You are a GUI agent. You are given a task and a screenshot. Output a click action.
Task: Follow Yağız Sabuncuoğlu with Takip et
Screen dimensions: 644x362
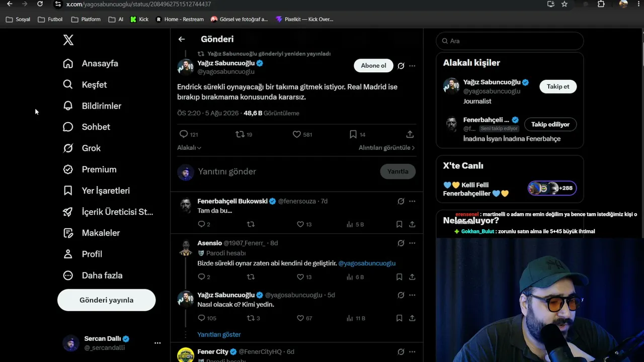click(558, 86)
